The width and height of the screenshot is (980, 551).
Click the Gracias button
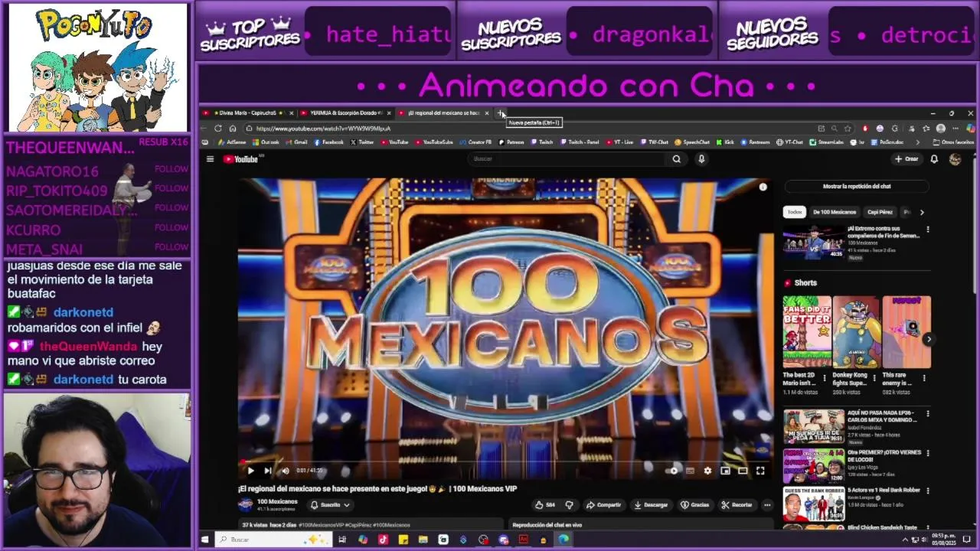694,505
